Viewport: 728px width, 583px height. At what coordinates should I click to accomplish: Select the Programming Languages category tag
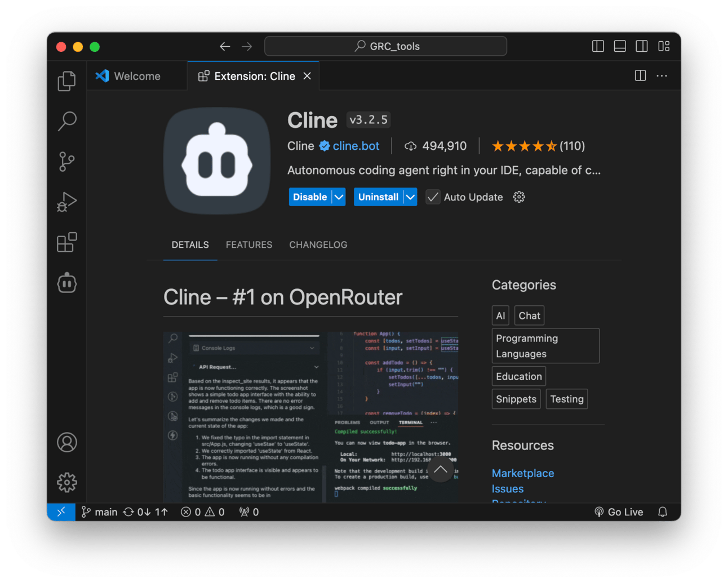click(x=545, y=346)
